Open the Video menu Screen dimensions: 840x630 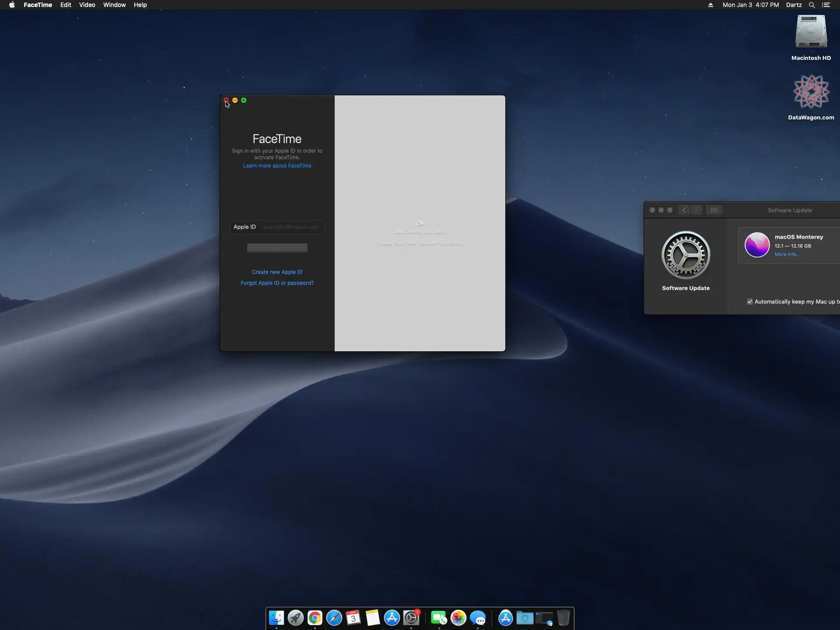coord(87,5)
